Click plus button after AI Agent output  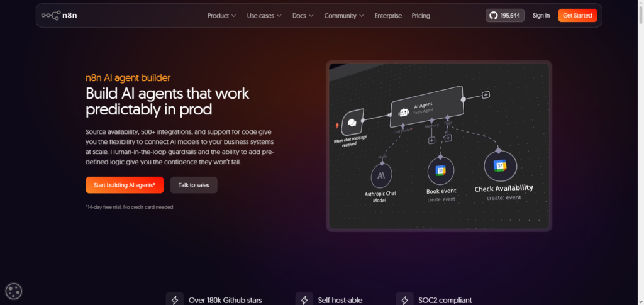click(x=486, y=95)
